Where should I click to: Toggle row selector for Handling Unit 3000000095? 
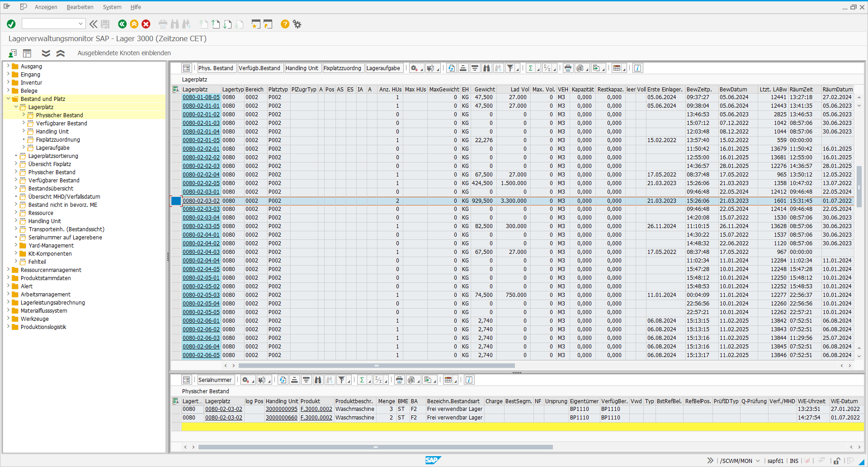pos(176,409)
